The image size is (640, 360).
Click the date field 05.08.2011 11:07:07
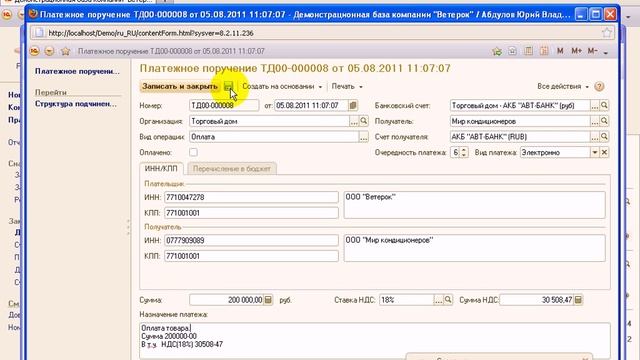311,105
